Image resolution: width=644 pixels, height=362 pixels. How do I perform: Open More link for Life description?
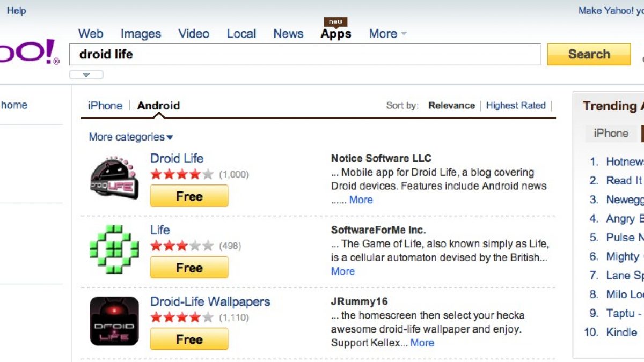coord(343,271)
